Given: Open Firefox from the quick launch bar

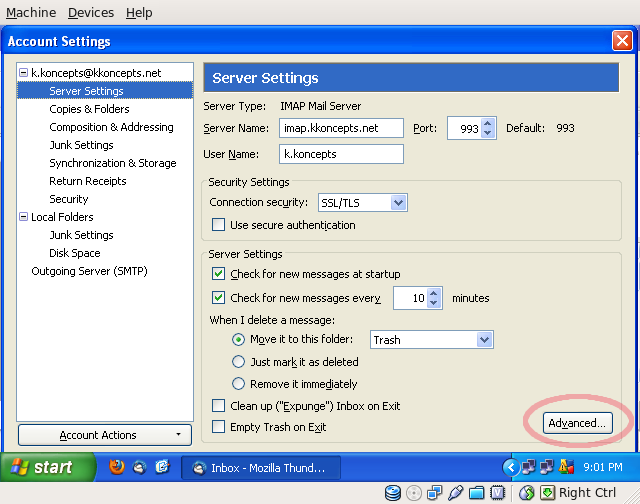Looking at the screenshot, I should coord(117,466).
